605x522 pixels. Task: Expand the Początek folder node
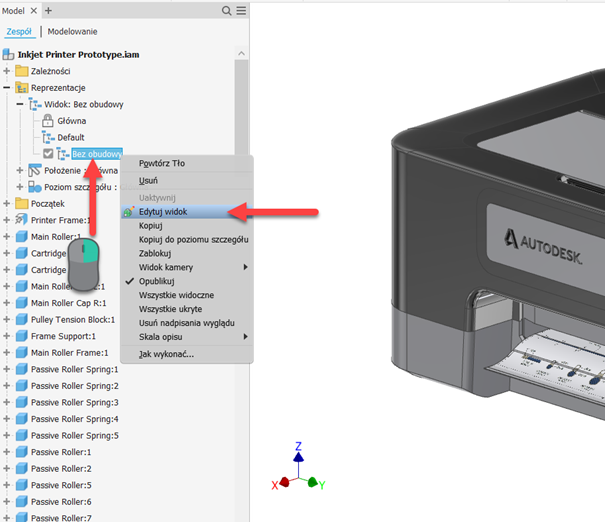[x=7, y=203]
